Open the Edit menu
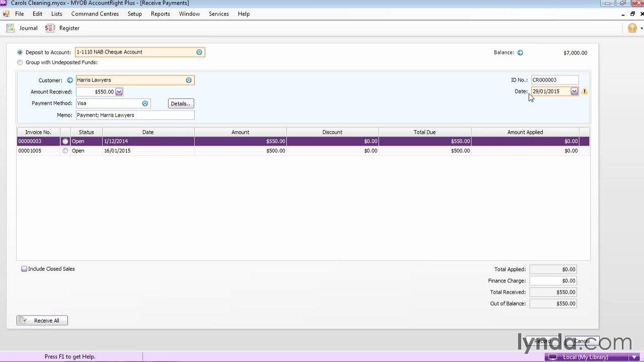 (x=37, y=14)
